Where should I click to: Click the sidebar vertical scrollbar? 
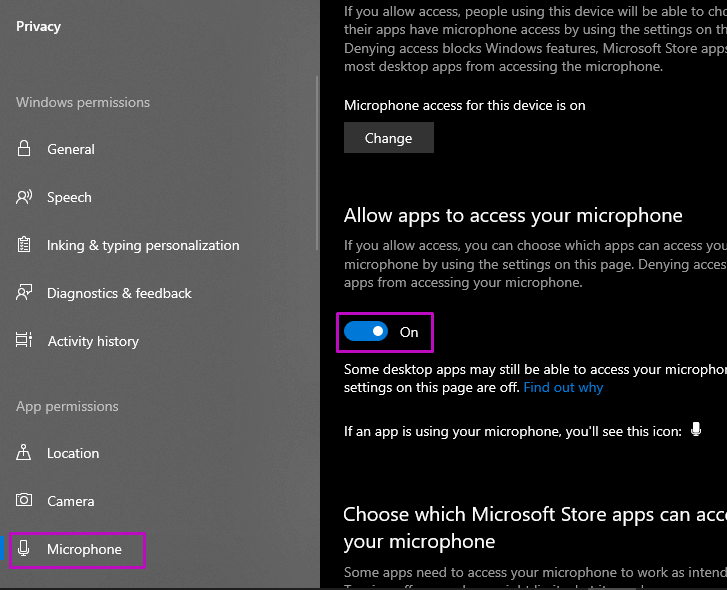click(x=317, y=163)
